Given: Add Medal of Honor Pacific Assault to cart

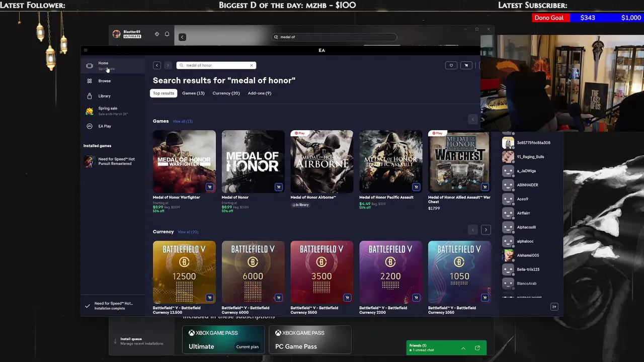Looking at the screenshot, I should tap(416, 187).
